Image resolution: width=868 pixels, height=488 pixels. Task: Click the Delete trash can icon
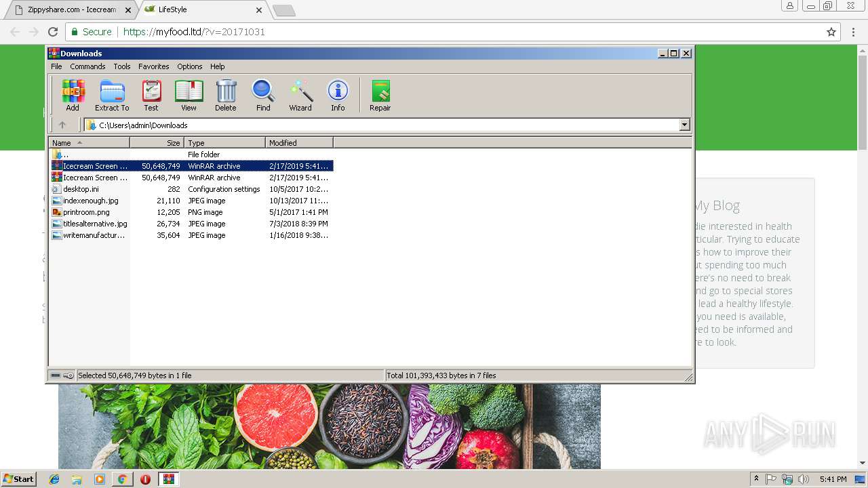pos(226,95)
